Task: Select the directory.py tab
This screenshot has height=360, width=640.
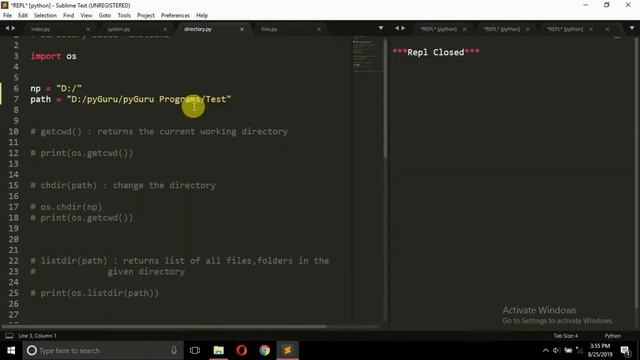Action: (198, 29)
